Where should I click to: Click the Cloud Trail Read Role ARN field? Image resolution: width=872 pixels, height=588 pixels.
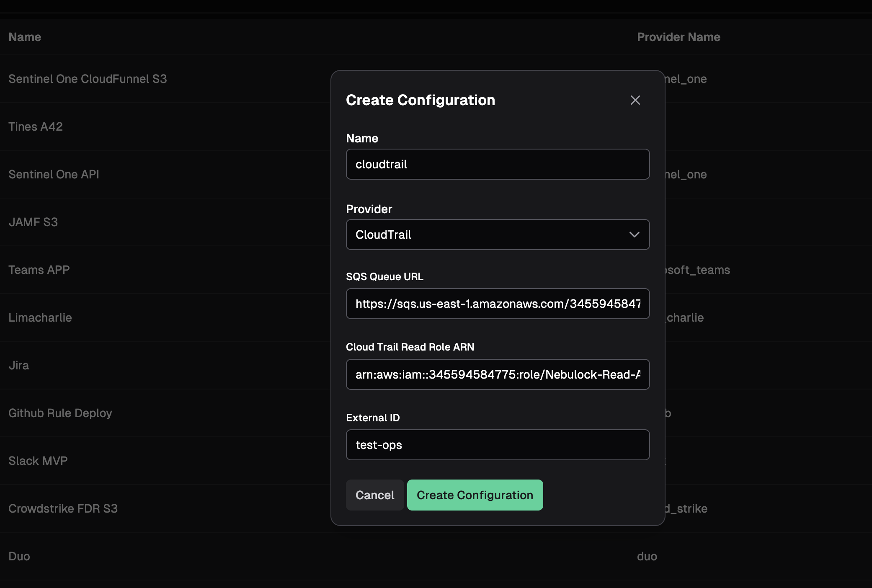click(498, 374)
